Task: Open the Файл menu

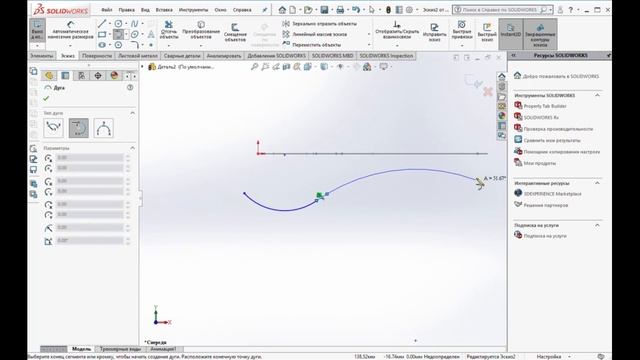Action: 107,9
